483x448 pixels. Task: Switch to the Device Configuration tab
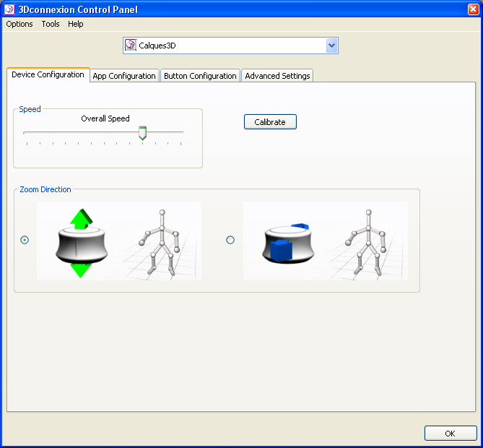click(x=48, y=74)
